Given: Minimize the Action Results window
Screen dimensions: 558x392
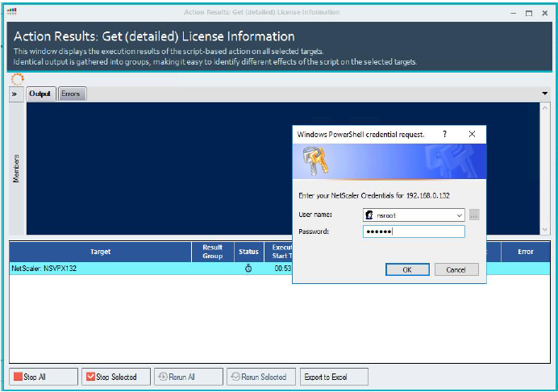Looking at the screenshot, I should point(513,14).
